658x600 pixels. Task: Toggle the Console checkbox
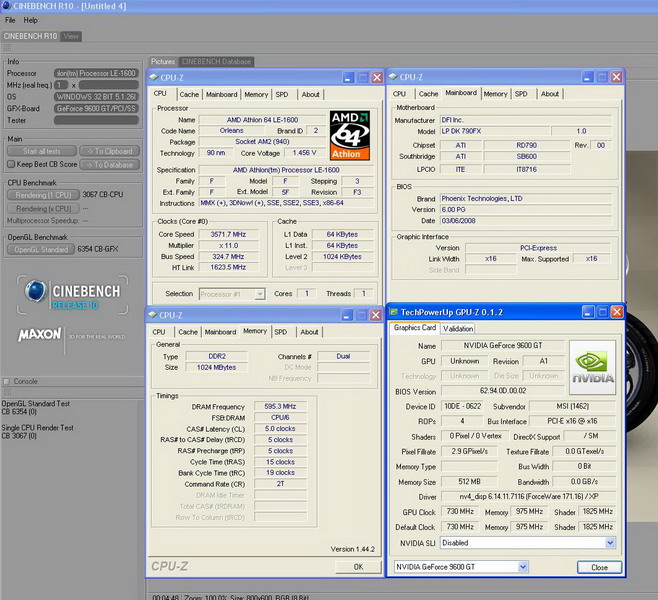coord(6,381)
